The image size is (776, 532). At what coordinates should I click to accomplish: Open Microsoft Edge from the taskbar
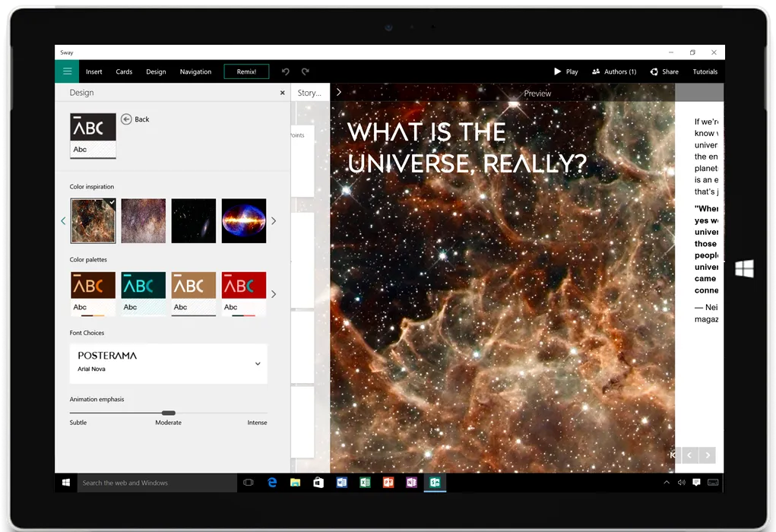[271, 483]
